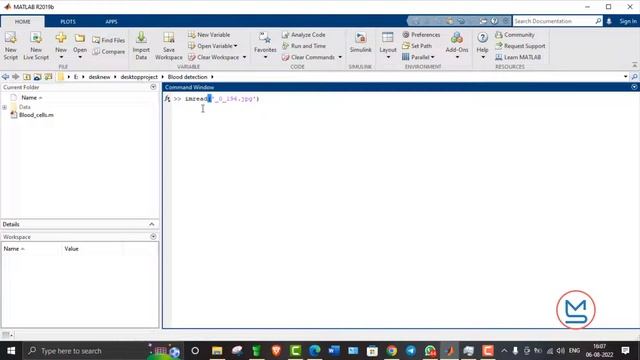Click the Help icon
The height and width of the screenshot is (360, 640).
(482, 39)
